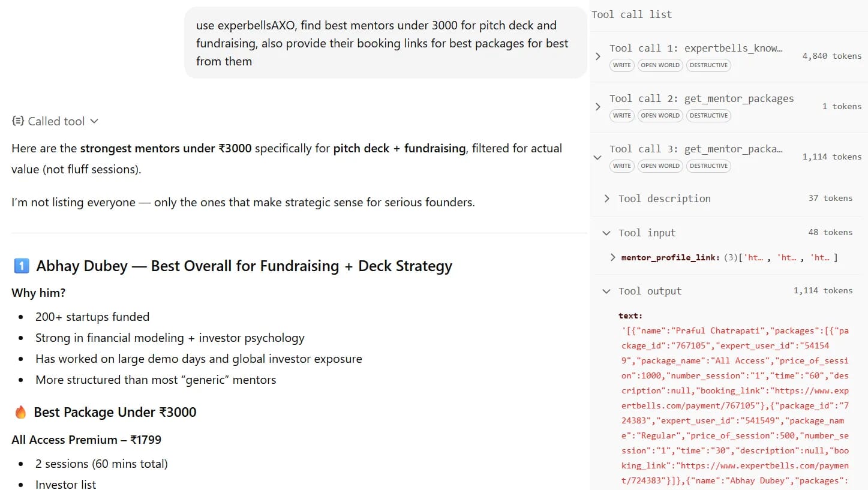Click WRITE badge under Tool call 2
The width and height of the screenshot is (868, 490).
pyautogui.click(x=621, y=115)
